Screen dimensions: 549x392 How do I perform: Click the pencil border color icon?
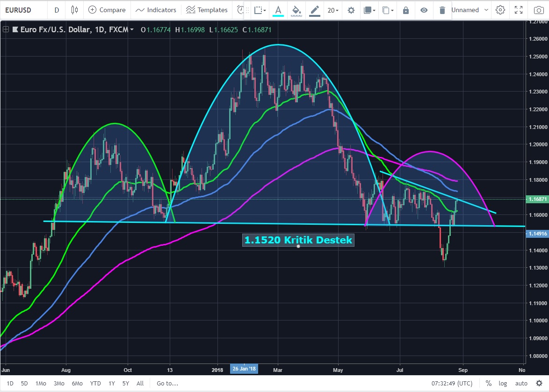coord(315,10)
